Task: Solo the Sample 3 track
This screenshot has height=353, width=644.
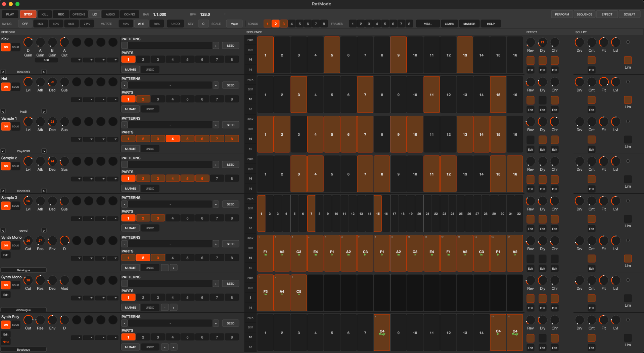Action: (x=15, y=206)
